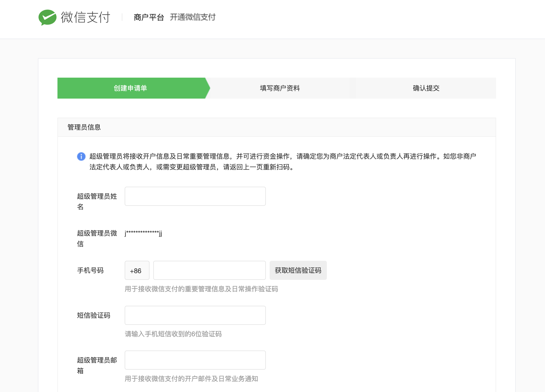This screenshot has width=545, height=392.
Task: Click hint 用于接收微信支付的开户邮件及日常业务通知
Action: [x=191, y=379]
